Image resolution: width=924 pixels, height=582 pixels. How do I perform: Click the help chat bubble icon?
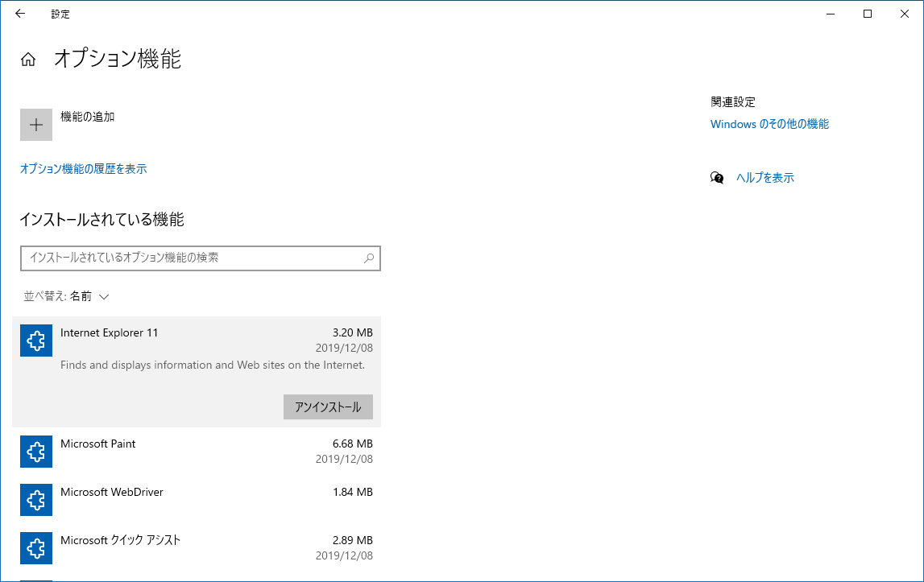[717, 177]
